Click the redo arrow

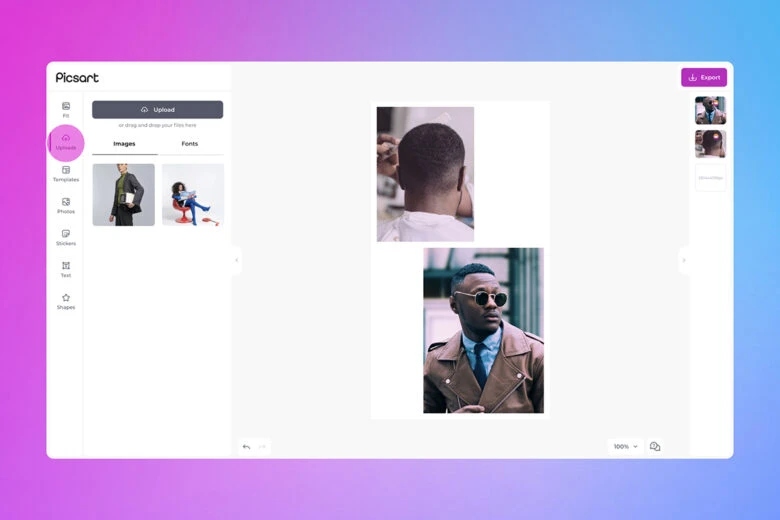tap(262, 447)
